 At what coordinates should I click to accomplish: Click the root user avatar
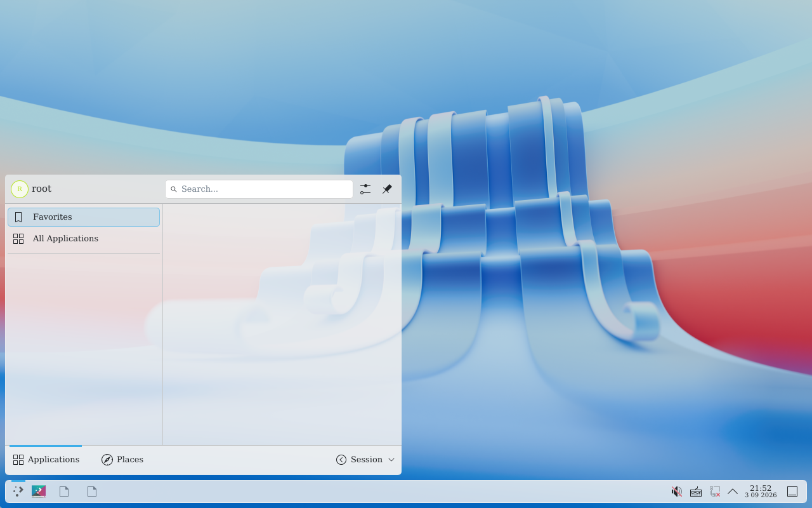click(x=20, y=189)
